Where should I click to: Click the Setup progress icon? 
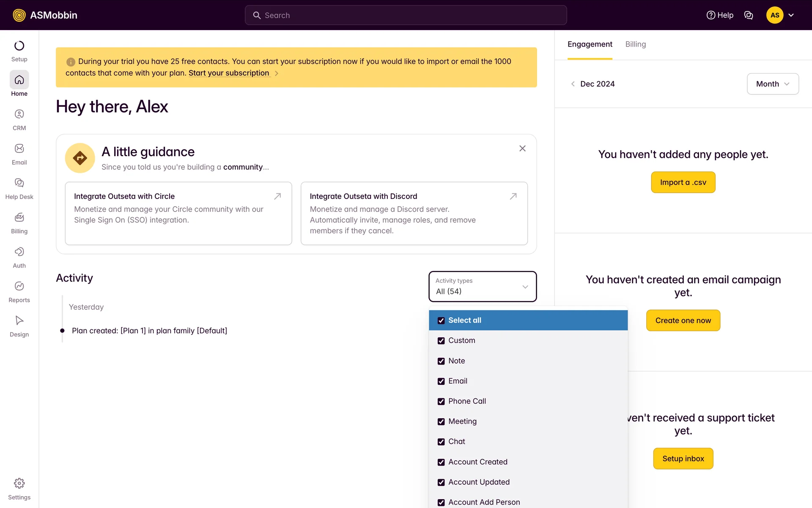(x=19, y=46)
